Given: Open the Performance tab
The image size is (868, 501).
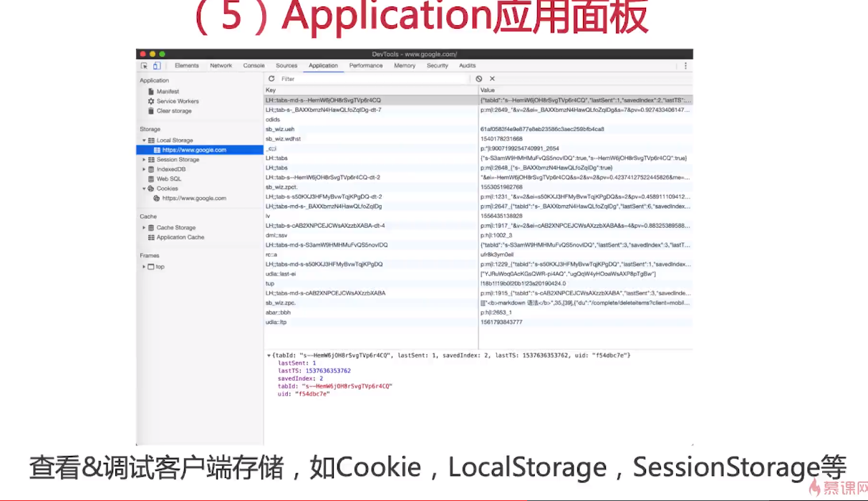Looking at the screenshot, I should [x=366, y=66].
